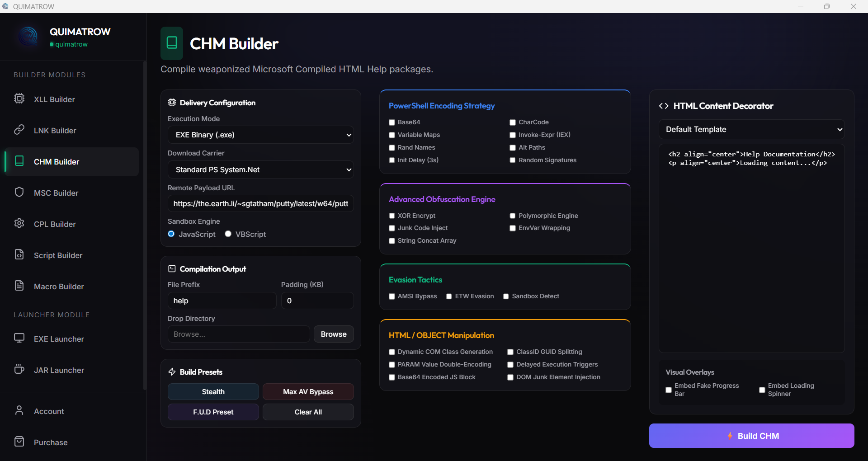Click the Macro Builder document icon

coord(19,286)
